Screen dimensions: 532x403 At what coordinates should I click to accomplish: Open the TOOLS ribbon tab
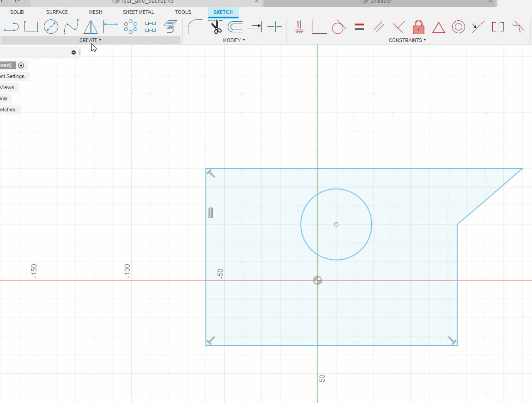(183, 12)
